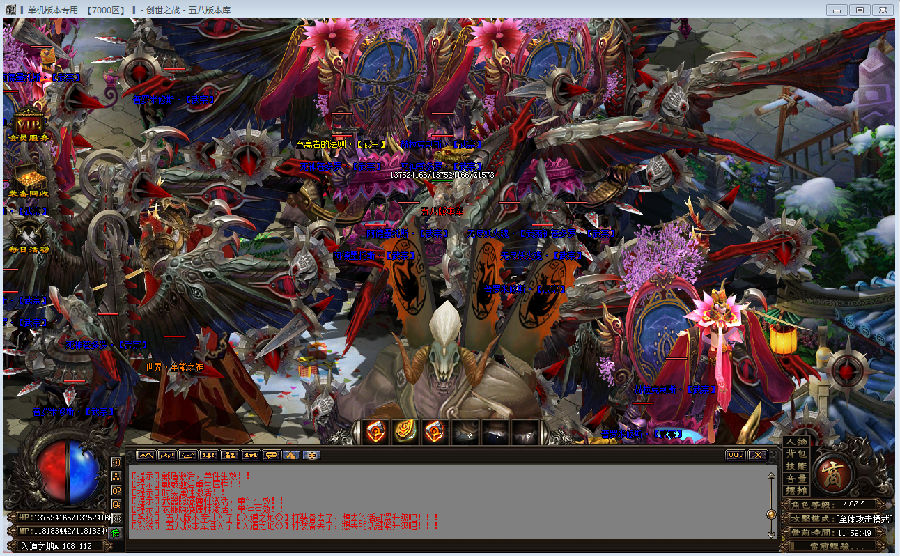This screenshot has height=556, width=900.
Task: Minimize the game window
Action: pos(837,10)
